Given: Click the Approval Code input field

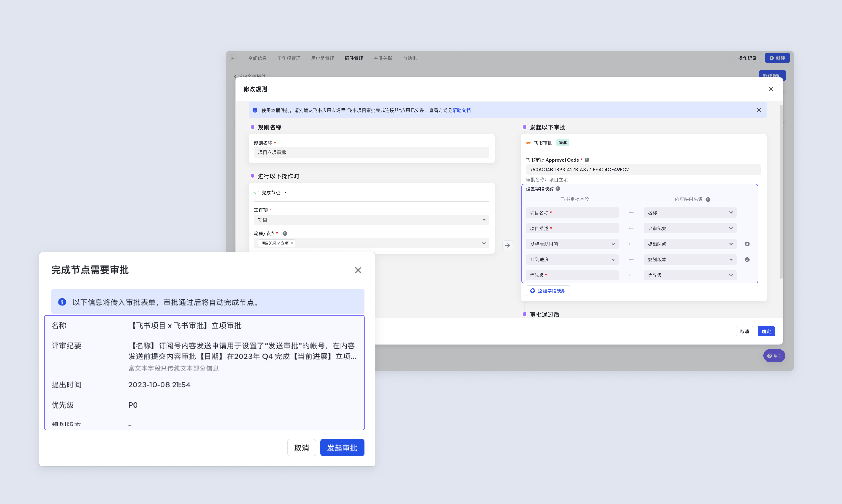Looking at the screenshot, I should (x=643, y=170).
